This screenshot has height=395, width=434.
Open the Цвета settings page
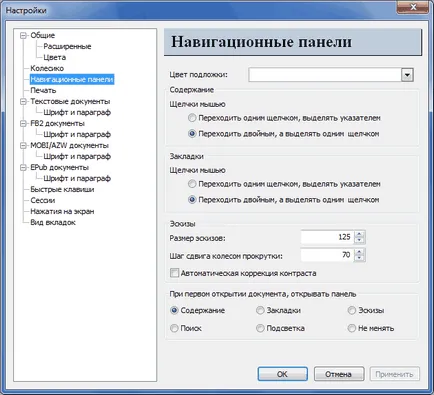[x=54, y=57]
